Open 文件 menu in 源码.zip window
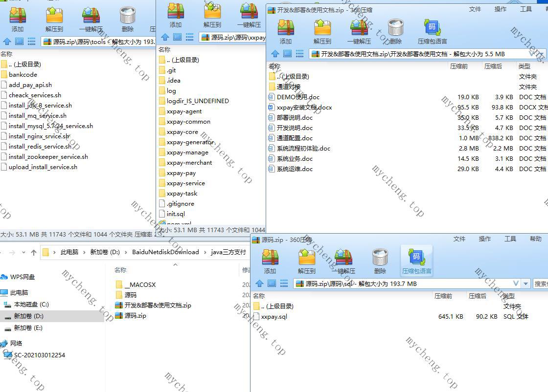This screenshot has width=548, height=392. click(x=459, y=239)
